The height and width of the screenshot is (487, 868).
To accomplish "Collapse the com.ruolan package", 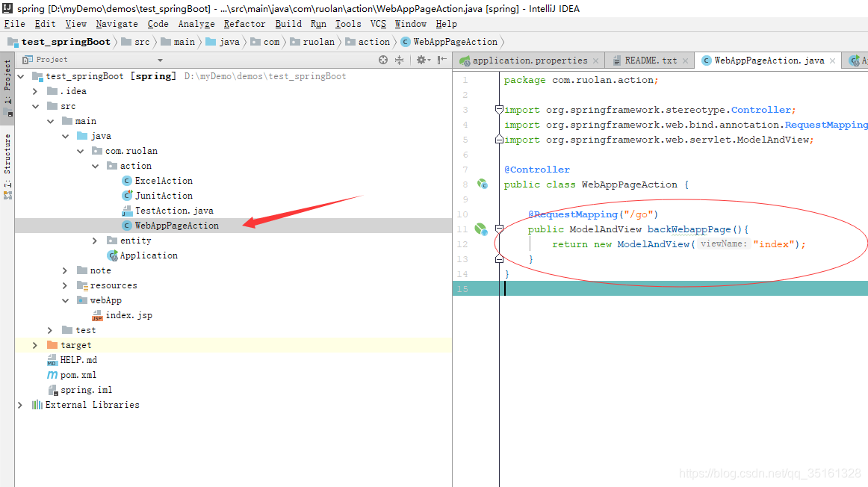I will 81,151.
